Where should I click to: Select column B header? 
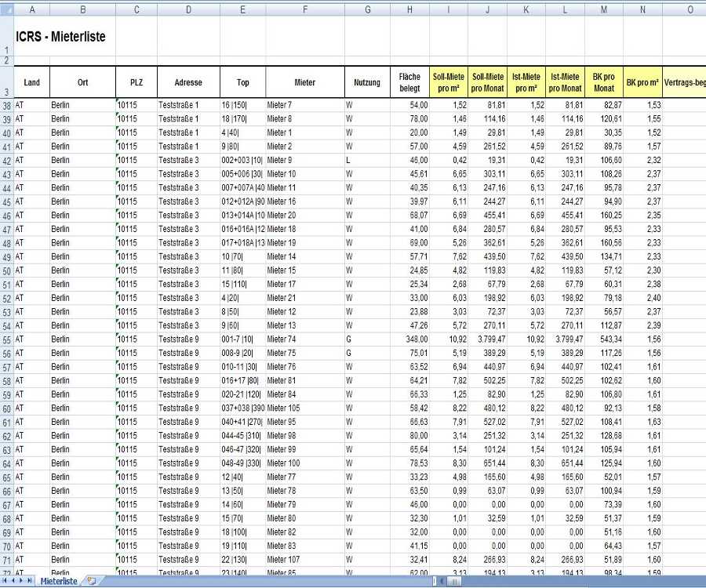click(82, 9)
